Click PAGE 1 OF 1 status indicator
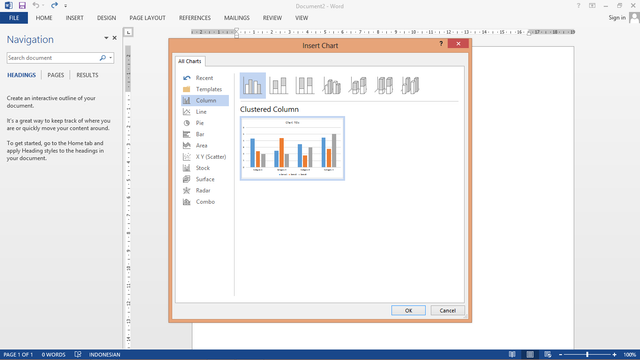Screen dimensions: 640x360 coord(18,355)
